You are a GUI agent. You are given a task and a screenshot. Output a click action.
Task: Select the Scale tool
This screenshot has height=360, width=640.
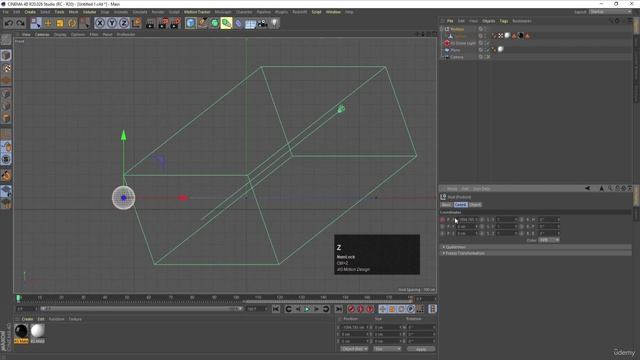[60, 23]
